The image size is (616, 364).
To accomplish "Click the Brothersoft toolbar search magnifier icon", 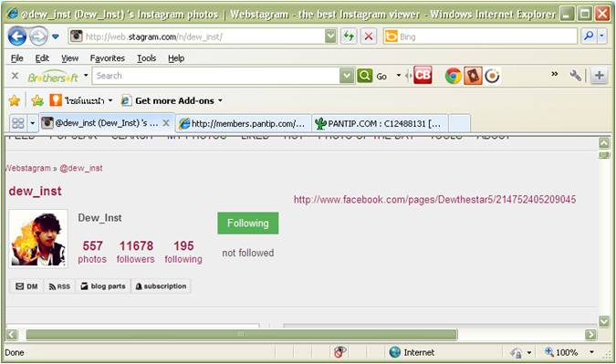I will pos(364,76).
